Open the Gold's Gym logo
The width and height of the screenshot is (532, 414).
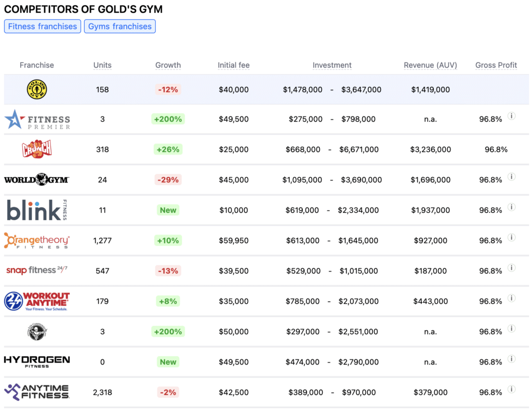click(37, 89)
